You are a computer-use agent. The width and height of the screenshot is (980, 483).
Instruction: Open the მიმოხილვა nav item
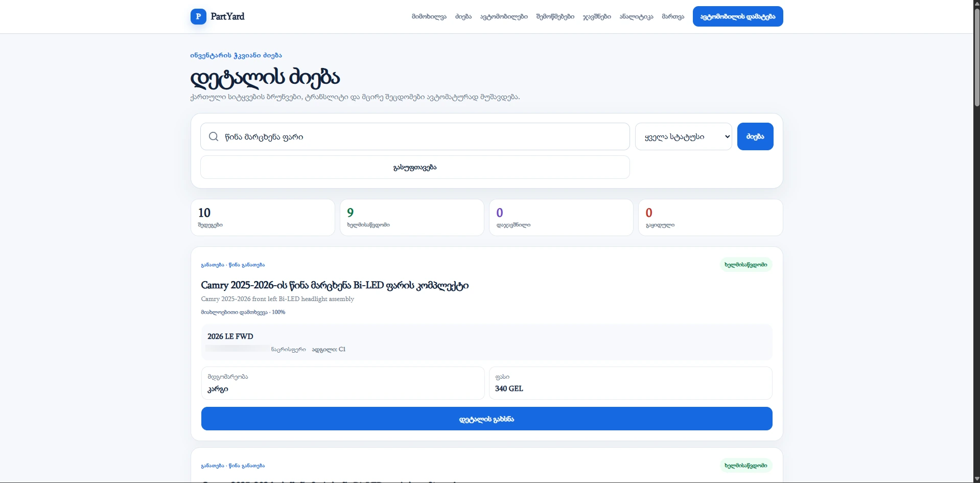tap(429, 16)
